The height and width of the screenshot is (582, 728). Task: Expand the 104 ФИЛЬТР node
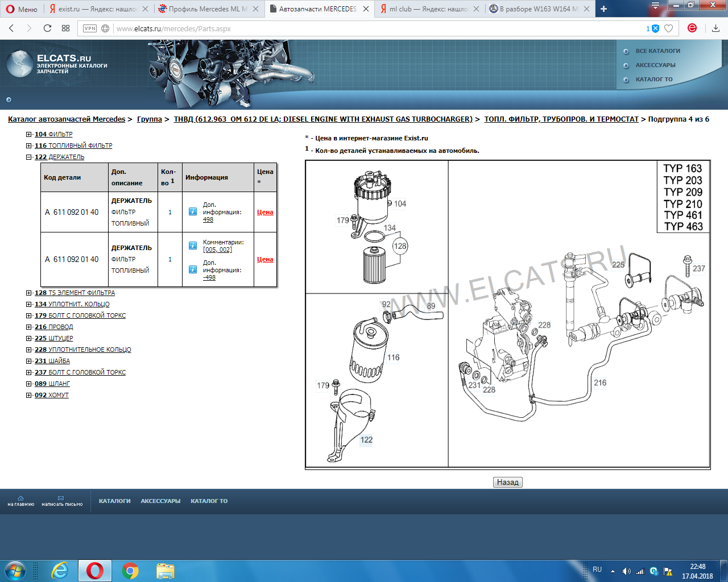(28, 134)
